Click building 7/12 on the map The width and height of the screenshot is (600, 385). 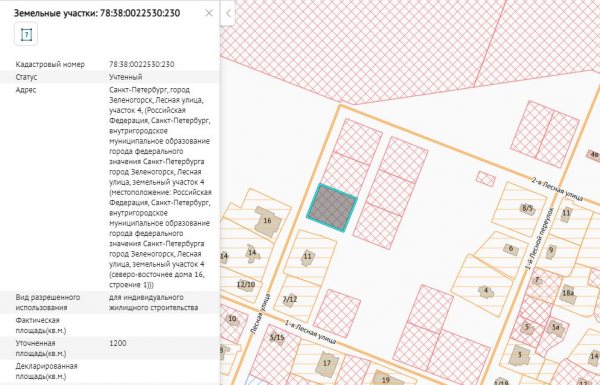pos(290,299)
